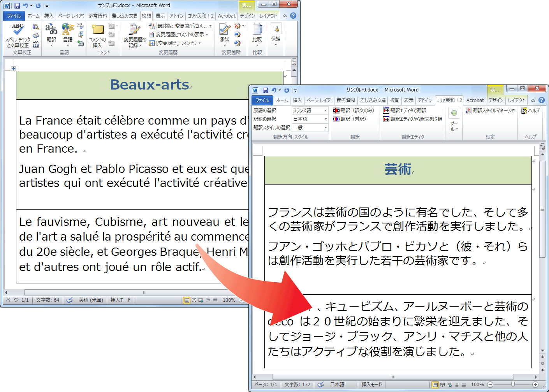Image resolution: width=549 pixels, height=392 pixels.
Task: Click the zoom slider handle in front window
Action: point(513,385)
